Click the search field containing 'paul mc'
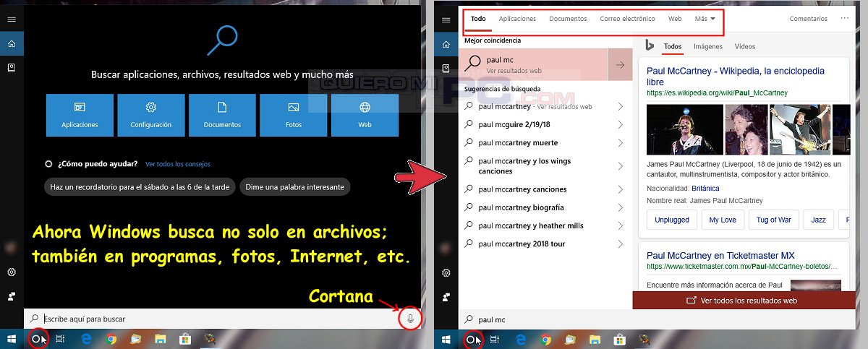Viewport: 868px width, 349px height. [x=657, y=319]
